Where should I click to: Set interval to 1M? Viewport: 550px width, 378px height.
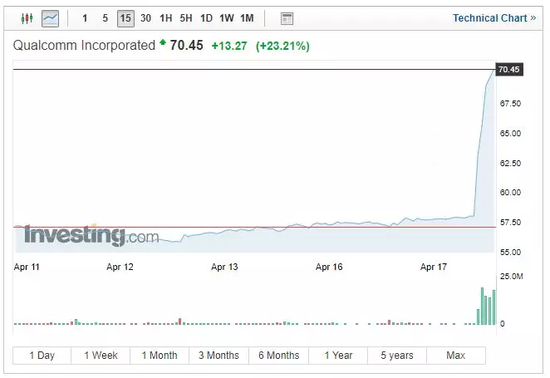coord(247,18)
